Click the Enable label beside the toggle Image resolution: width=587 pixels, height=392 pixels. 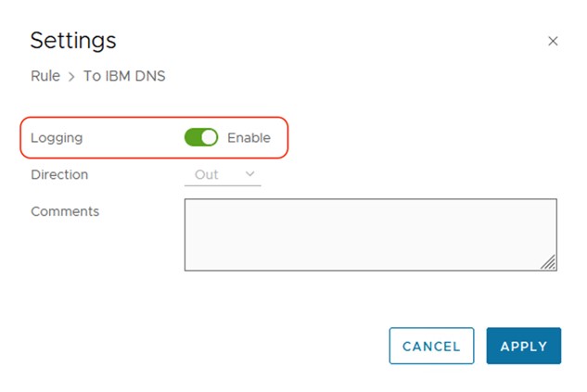pos(249,137)
